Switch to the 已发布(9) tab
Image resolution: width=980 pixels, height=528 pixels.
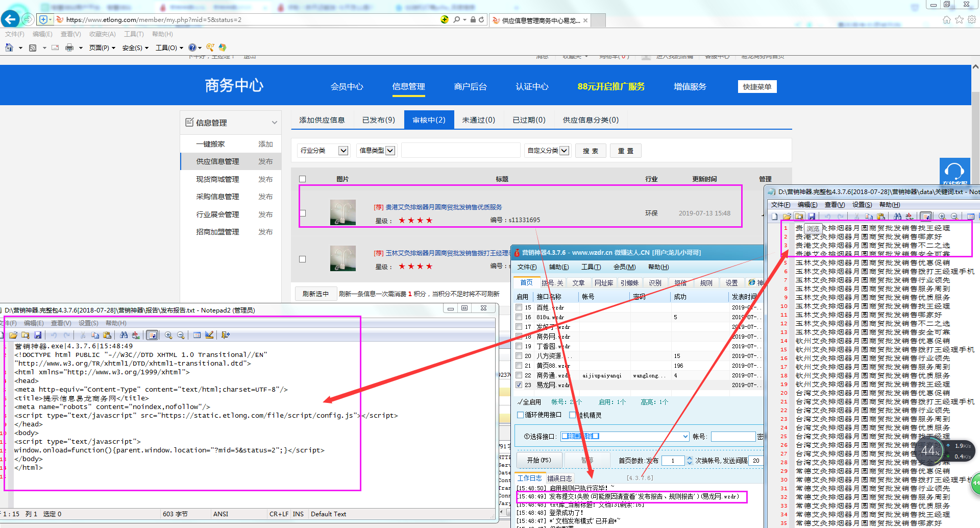[378, 120]
